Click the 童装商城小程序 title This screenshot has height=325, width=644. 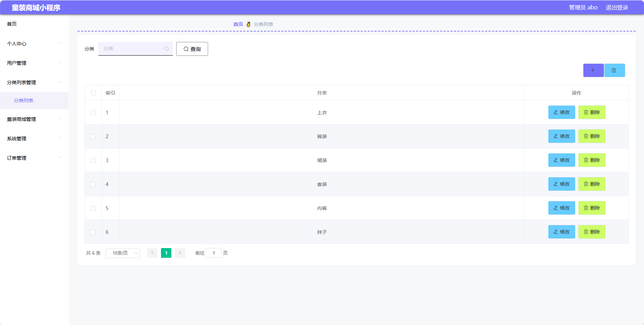coord(36,8)
